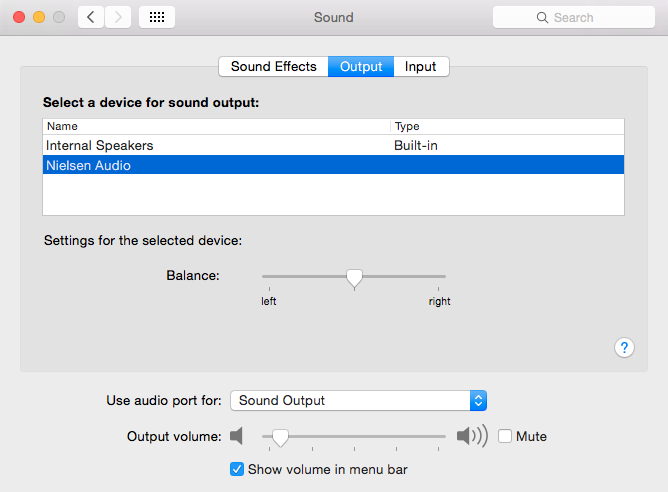Click the forward navigation arrow
The width and height of the screenshot is (668, 492).
[x=118, y=17]
